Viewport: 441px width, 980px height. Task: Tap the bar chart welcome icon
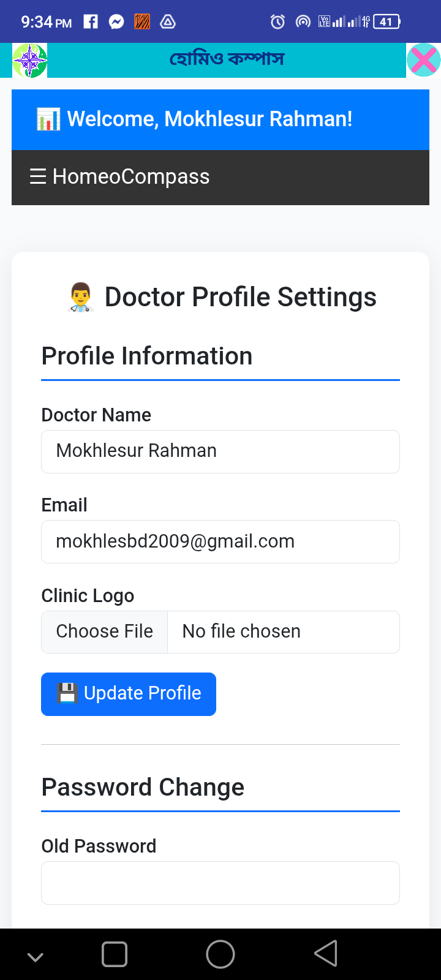(48, 119)
